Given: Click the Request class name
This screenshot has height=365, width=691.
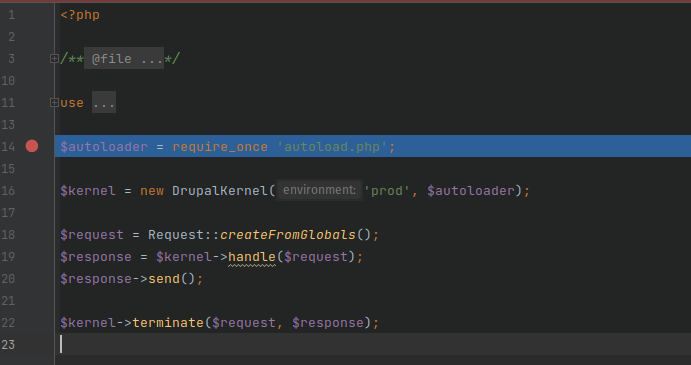Looking at the screenshot, I should [x=176, y=235].
